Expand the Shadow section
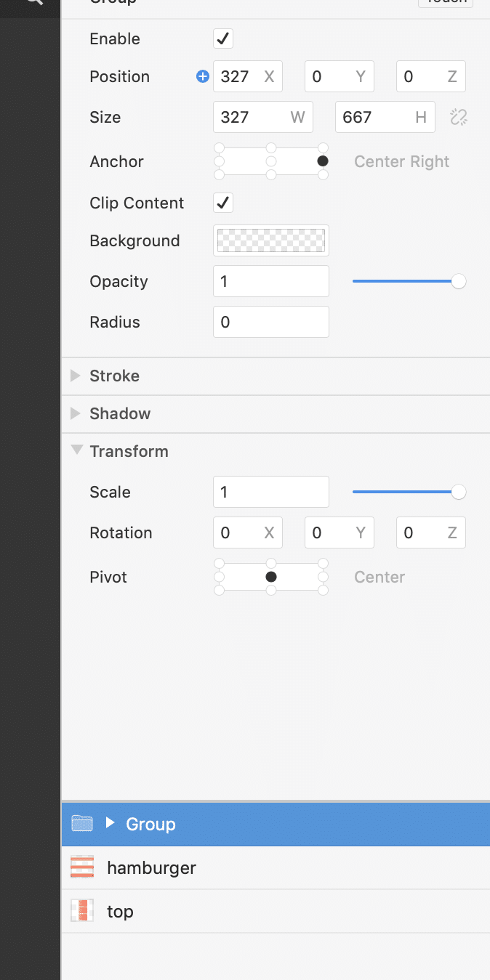Screen dimensions: 490x980 [x=75, y=413]
